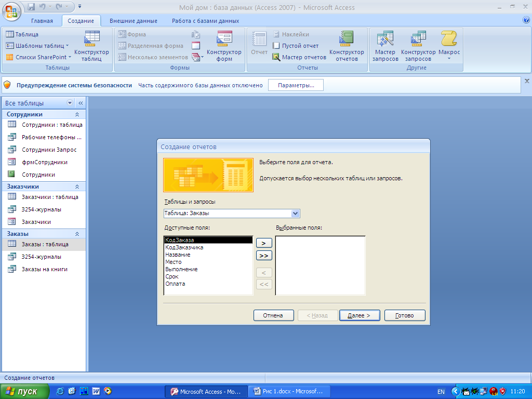Select Сотрудники report item
Screen dimensions: 532x399
tap(44, 175)
